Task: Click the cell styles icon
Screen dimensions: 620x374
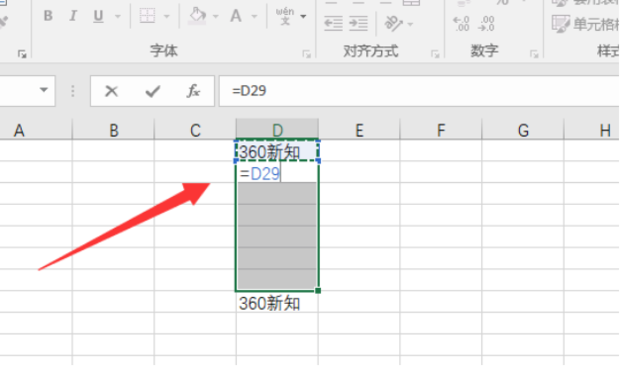Action: tap(561, 24)
